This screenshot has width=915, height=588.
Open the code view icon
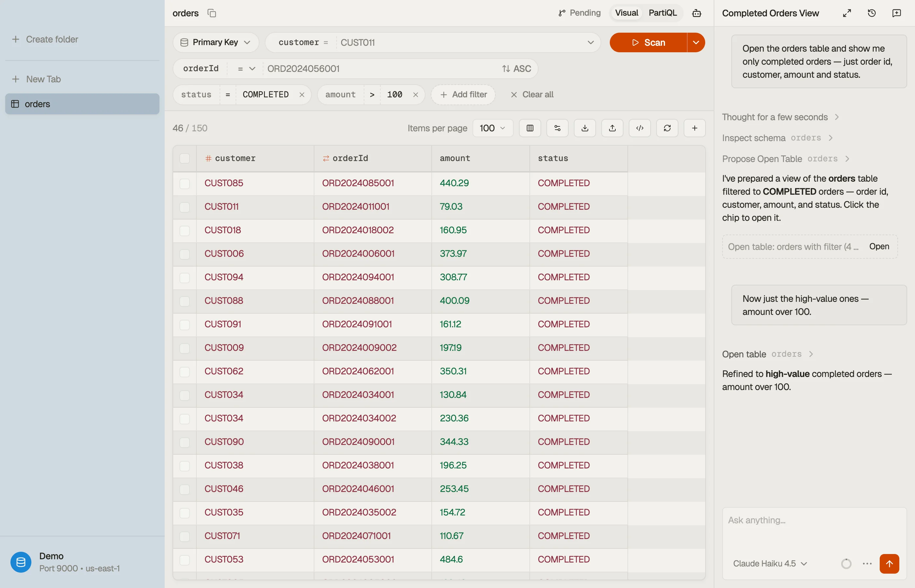click(640, 128)
